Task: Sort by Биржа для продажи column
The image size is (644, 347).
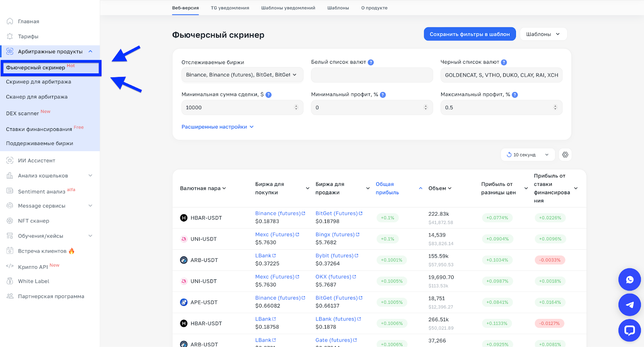Action: [343, 188]
